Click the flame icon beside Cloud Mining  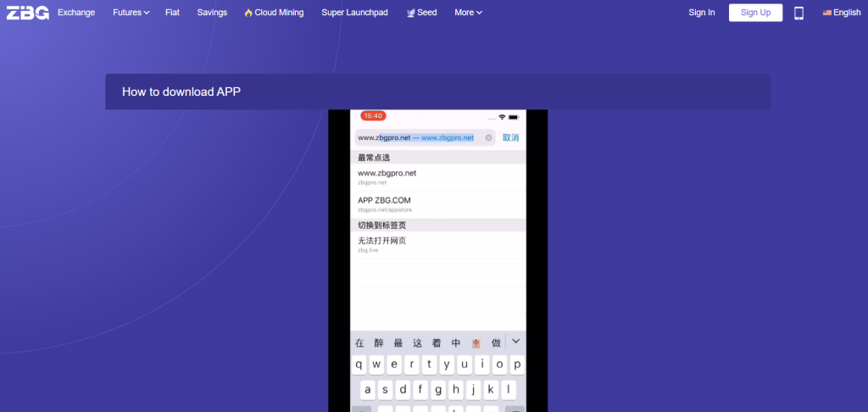[248, 13]
